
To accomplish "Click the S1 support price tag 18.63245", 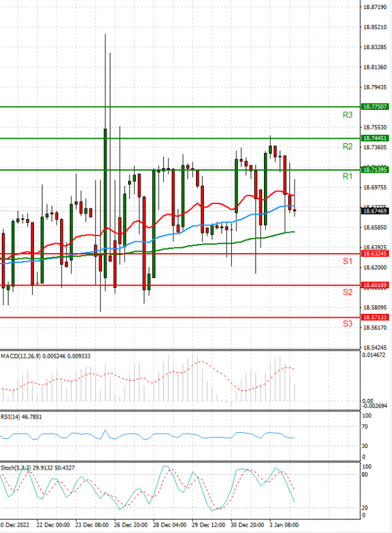I will (x=374, y=254).
